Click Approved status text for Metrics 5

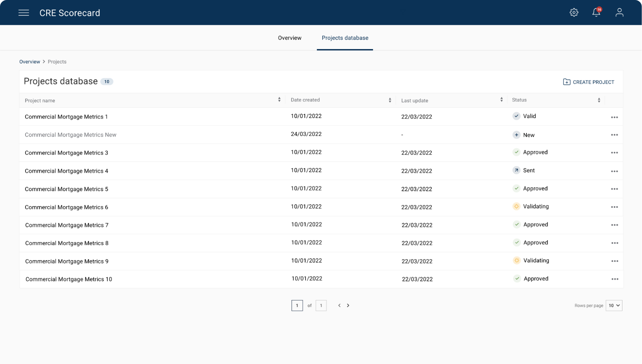pos(535,189)
